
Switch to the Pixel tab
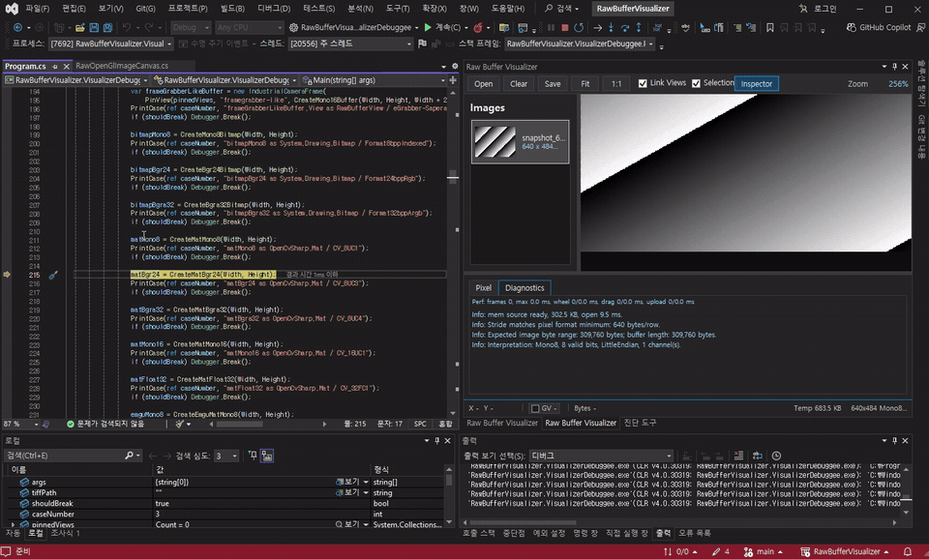[484, 287]
